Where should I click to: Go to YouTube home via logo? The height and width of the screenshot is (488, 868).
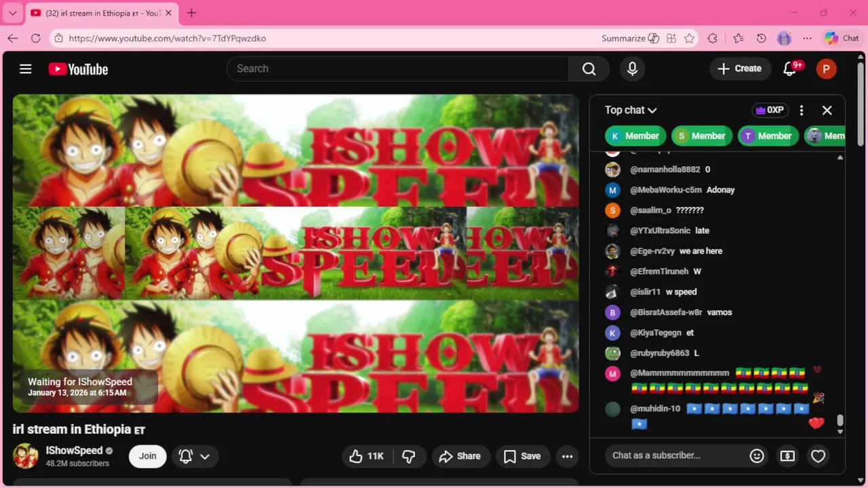78,69
